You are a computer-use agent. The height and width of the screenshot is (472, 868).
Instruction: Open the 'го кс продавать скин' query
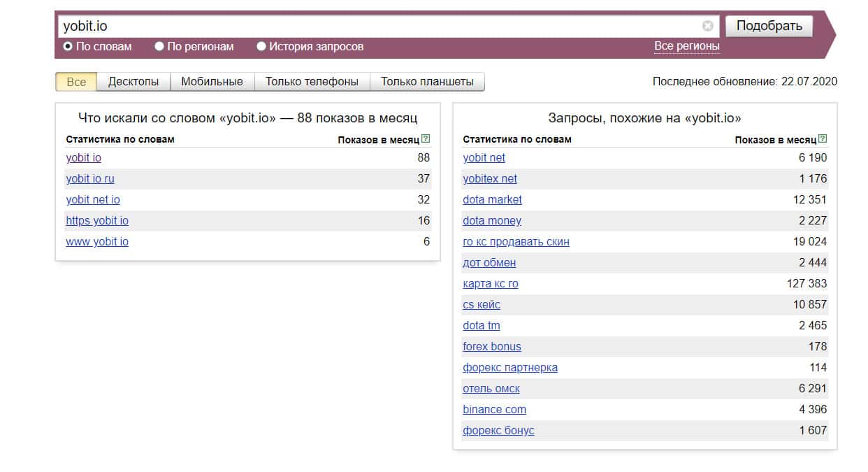tap(516, 242)
